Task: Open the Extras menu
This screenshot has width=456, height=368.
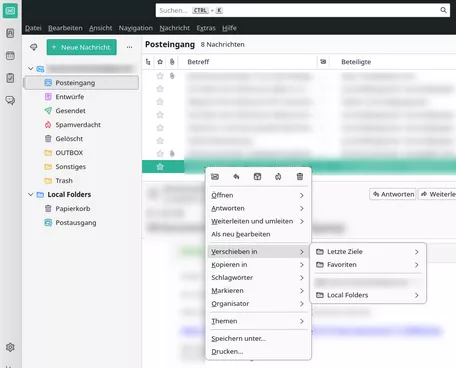Action: [206, 28]
